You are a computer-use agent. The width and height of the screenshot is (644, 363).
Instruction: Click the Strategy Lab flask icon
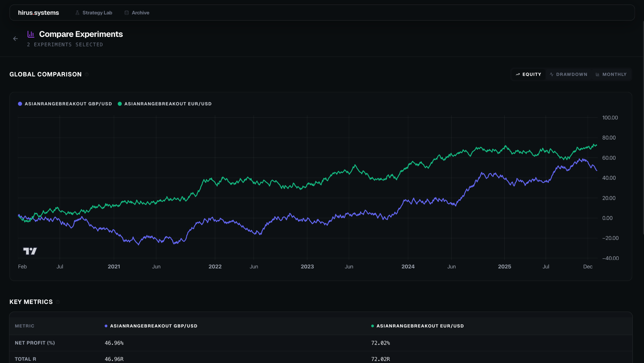(77, 13)
